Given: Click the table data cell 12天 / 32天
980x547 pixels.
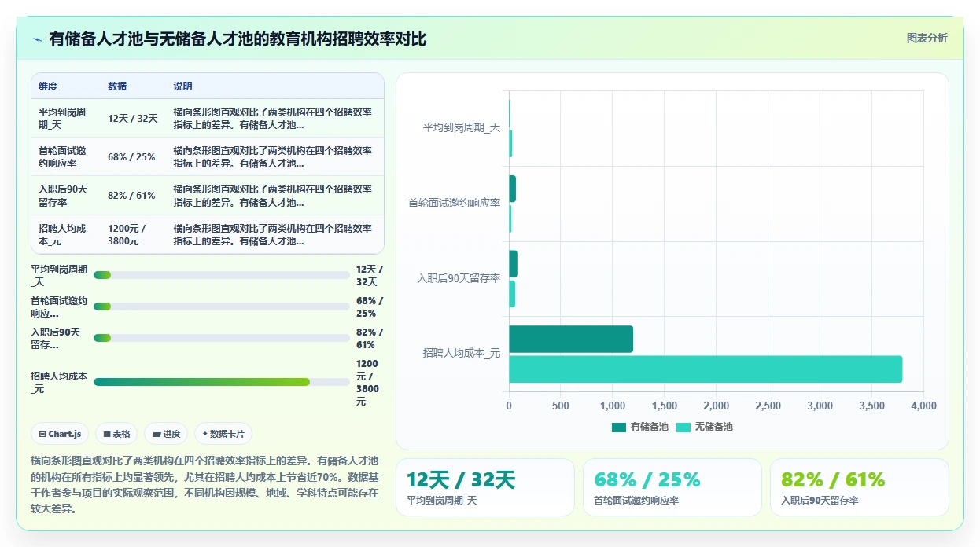Looking at the screenshot, I should (x=133, y=119).
